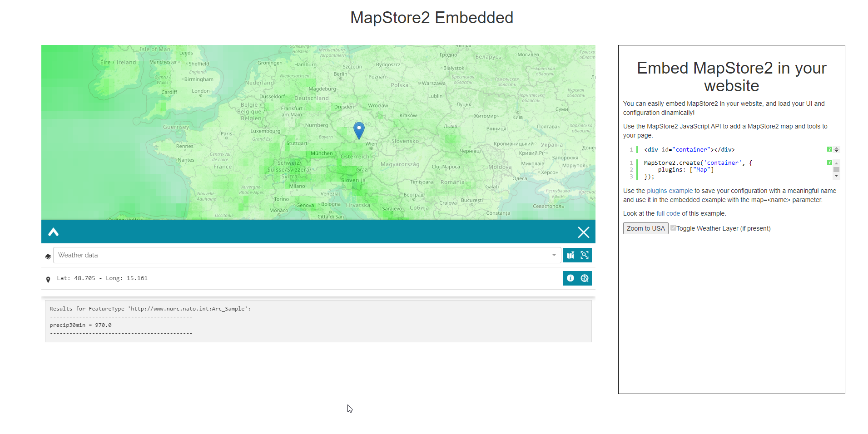The image size is (868, 434).
Task: Click the info icon in coordinates row
Action: (570, 278)
